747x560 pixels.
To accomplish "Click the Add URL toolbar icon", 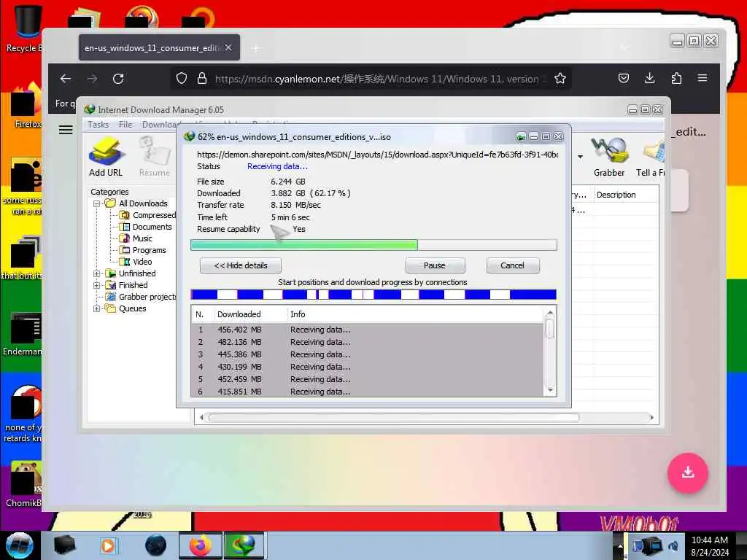I will 106,156.
